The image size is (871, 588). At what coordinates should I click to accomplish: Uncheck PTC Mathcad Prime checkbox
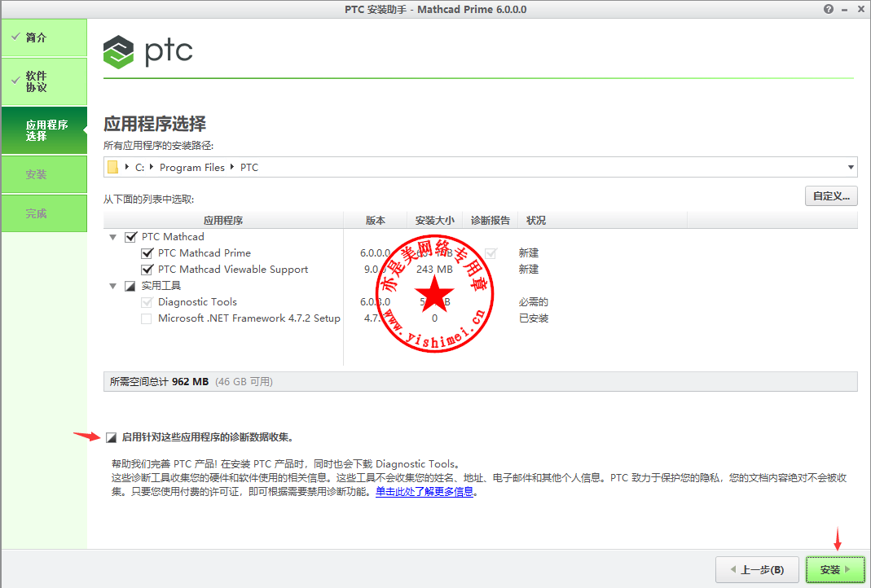tap(147, 253)
